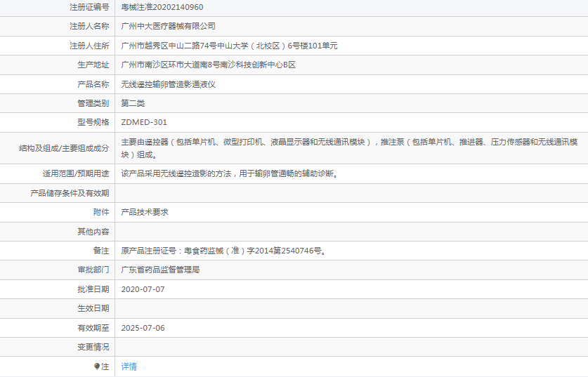The height and width of the screenshot is (377, 588).
Task: Click the 产品储存条件及有效期 label
Action: pyautogui.click(x=70, y=193)
